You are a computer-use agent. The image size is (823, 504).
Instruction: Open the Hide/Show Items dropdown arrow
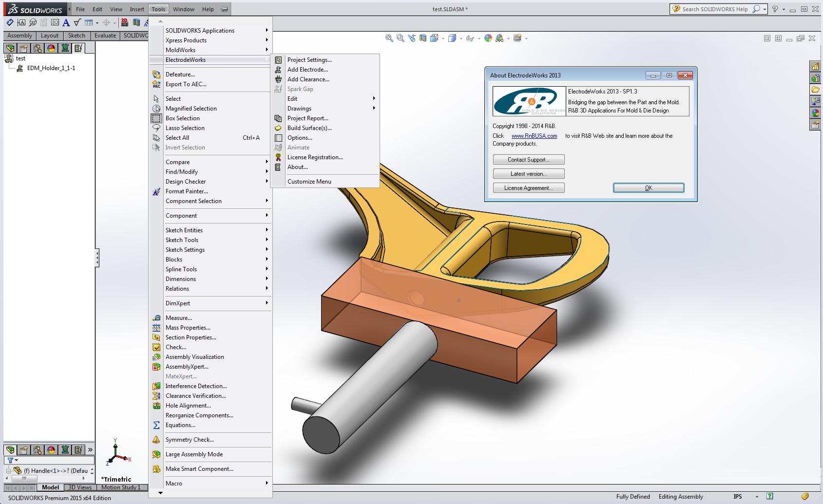click(x=478, y=38)
